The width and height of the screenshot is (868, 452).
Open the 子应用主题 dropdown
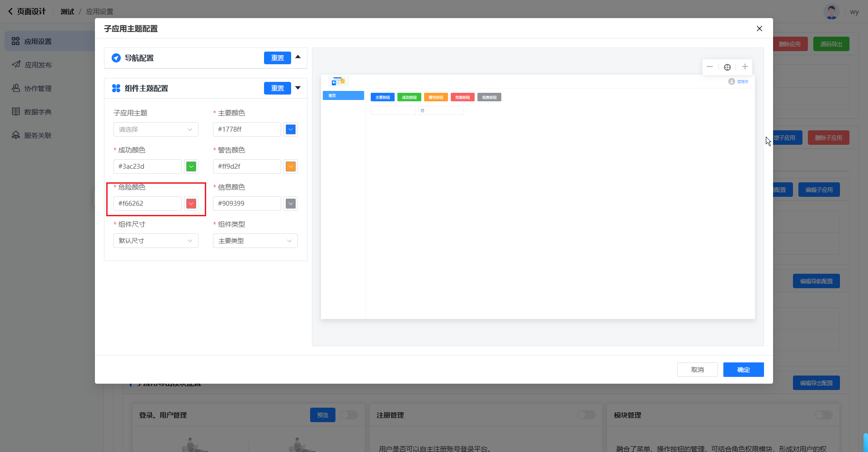156,129
